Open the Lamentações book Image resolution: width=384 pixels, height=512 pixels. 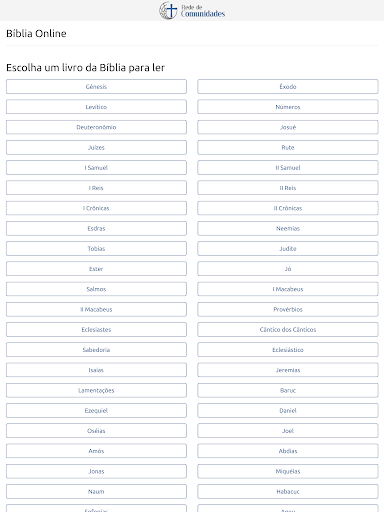96,390
